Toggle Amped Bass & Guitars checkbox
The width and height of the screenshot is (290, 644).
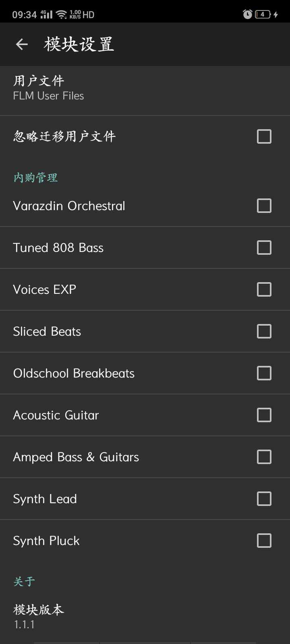pyautogui.click(x=264, y=457)
